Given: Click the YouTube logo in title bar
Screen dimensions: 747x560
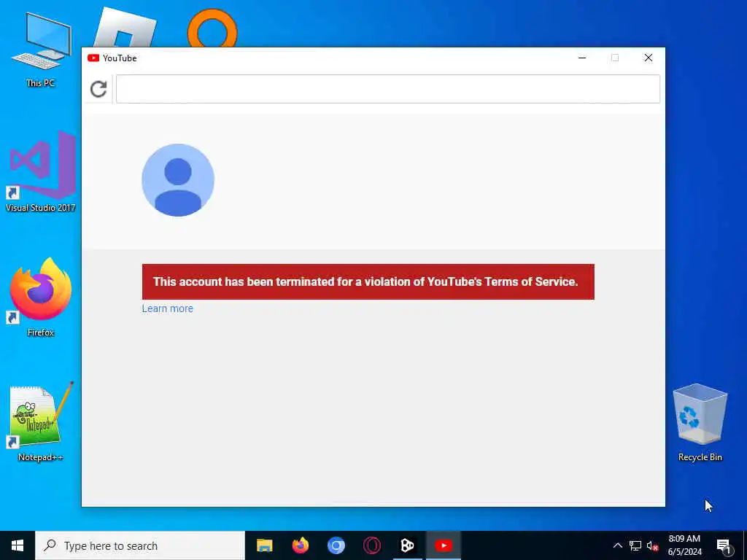Looking at the screenshot, I should [x=93, y=58].
